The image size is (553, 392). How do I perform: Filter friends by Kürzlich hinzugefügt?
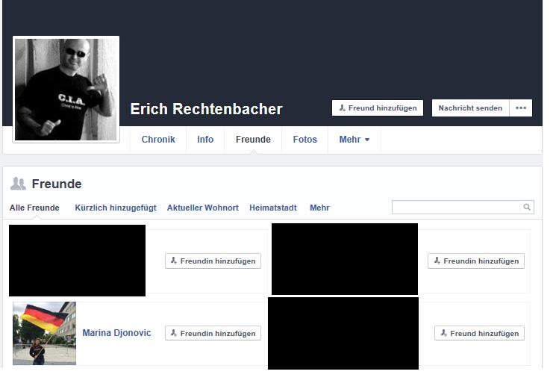coord(116,208)
